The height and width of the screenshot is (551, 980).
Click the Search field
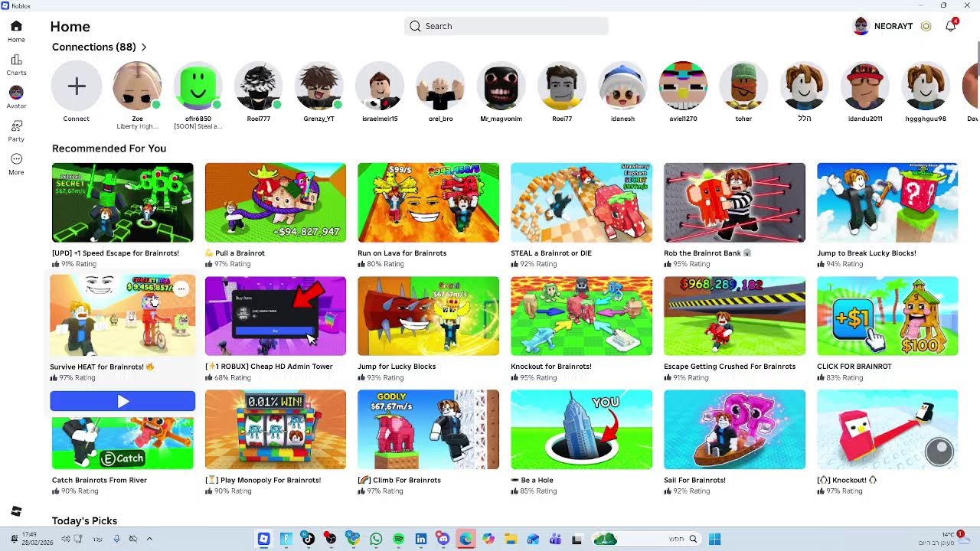tap(506, 26)
